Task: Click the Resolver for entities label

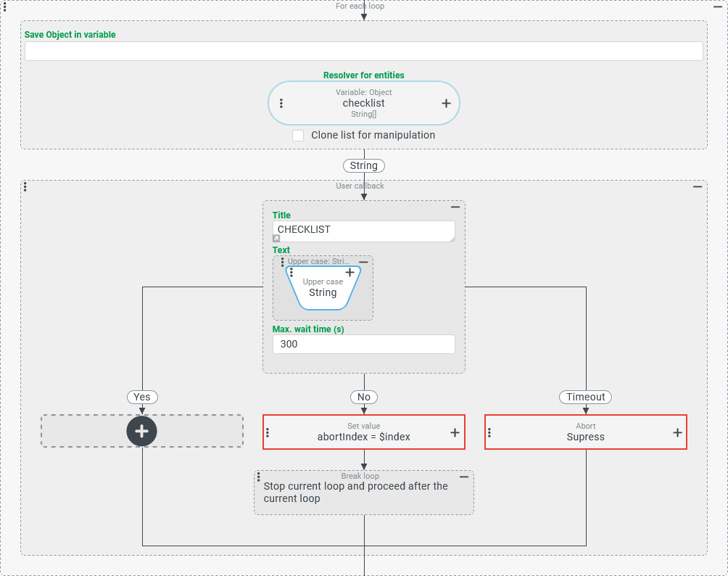Action: click(x=363, y=75)
